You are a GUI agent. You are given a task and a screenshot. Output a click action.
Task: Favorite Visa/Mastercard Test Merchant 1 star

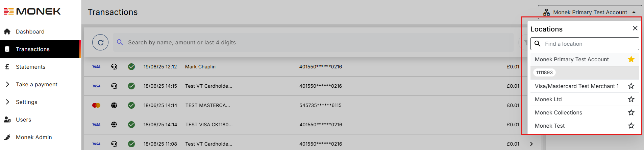click(631, 86)
